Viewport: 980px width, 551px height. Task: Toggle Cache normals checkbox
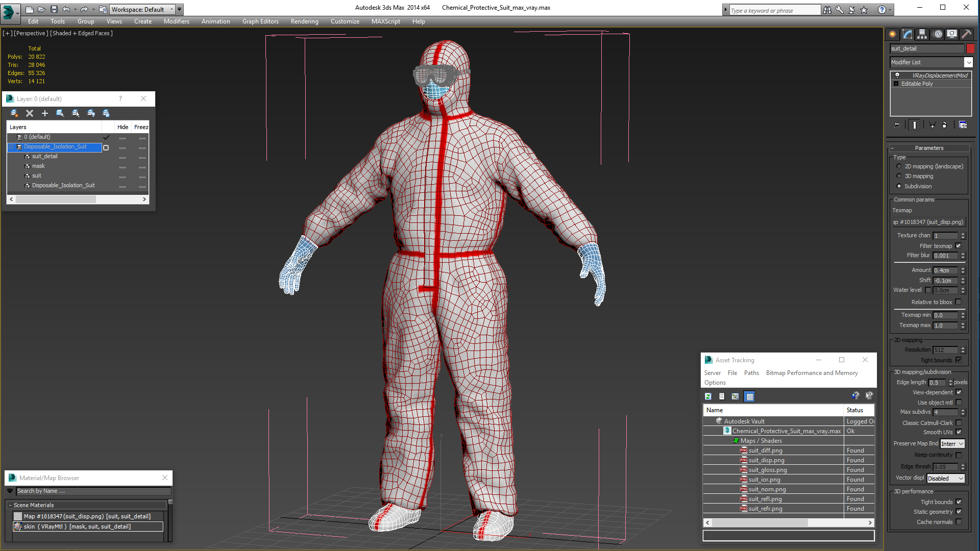point(959,522)
